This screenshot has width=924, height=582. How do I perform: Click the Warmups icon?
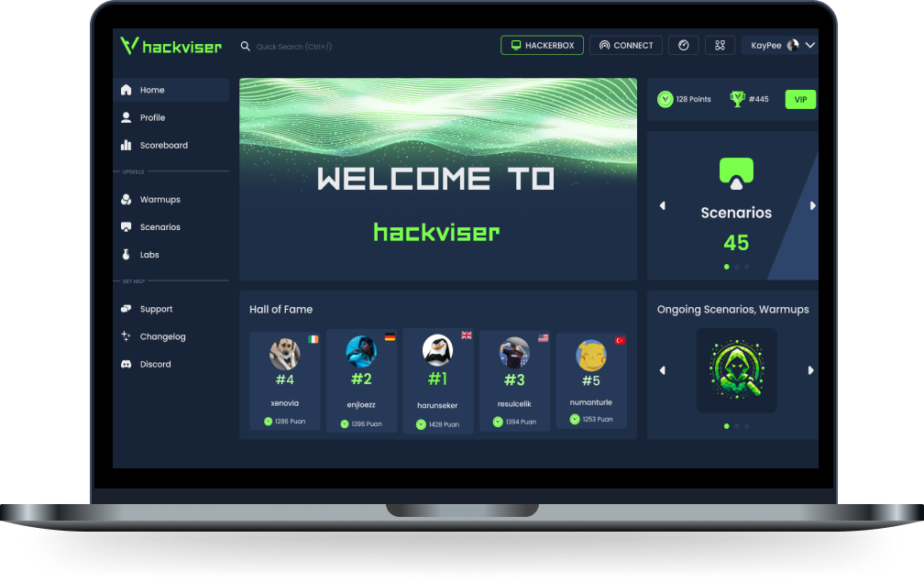click(x=126, y=199)
